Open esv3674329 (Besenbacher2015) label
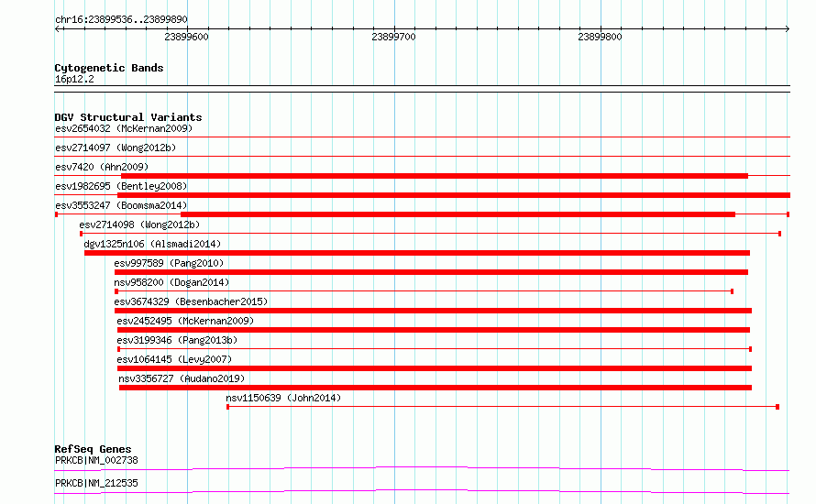Viewport: 816px width, 504px height. [x=191, y=301]
